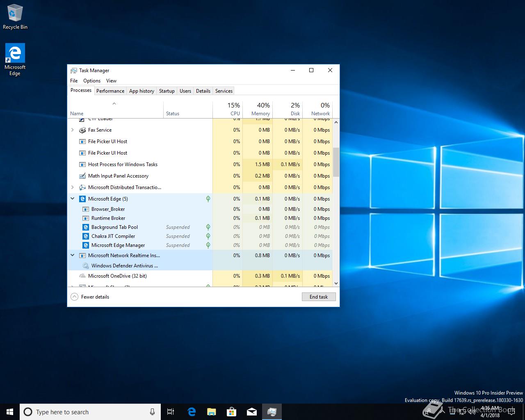
Task: Click the Runtime Broker process icon
Action: point(86,218)
